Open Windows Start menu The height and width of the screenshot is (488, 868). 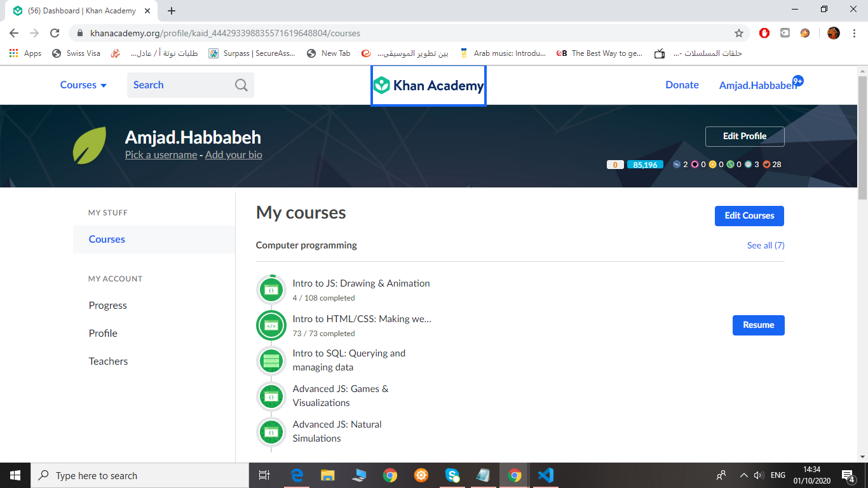pos(15,475)
